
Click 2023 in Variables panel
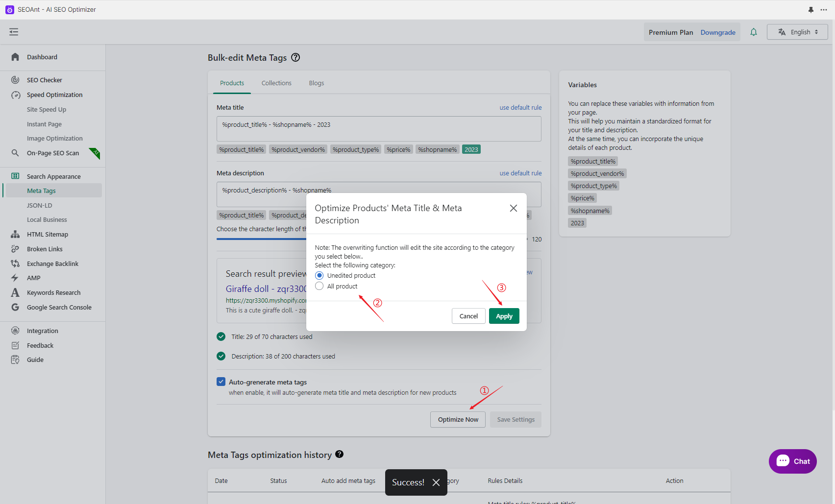pos(577,223)
